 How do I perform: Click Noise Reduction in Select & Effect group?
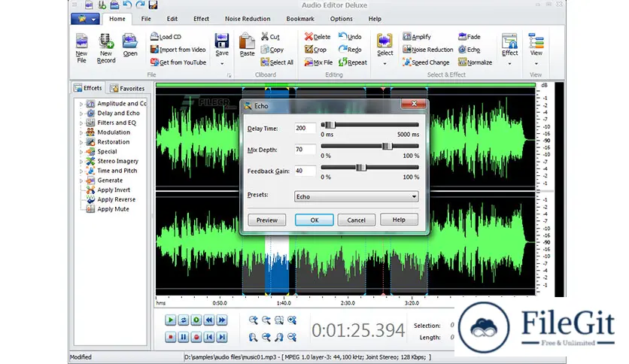pyautogui.click(x=427, y=50)
